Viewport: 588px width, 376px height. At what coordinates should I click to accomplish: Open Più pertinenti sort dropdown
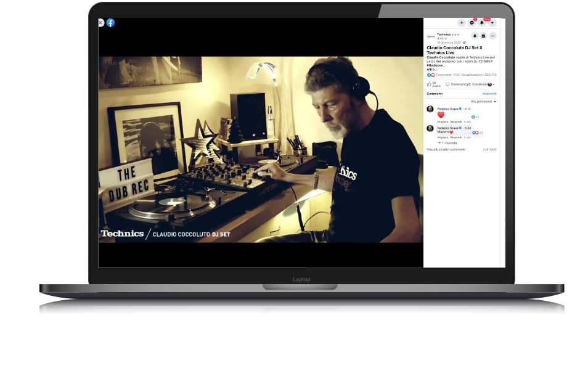pos(483,102)
